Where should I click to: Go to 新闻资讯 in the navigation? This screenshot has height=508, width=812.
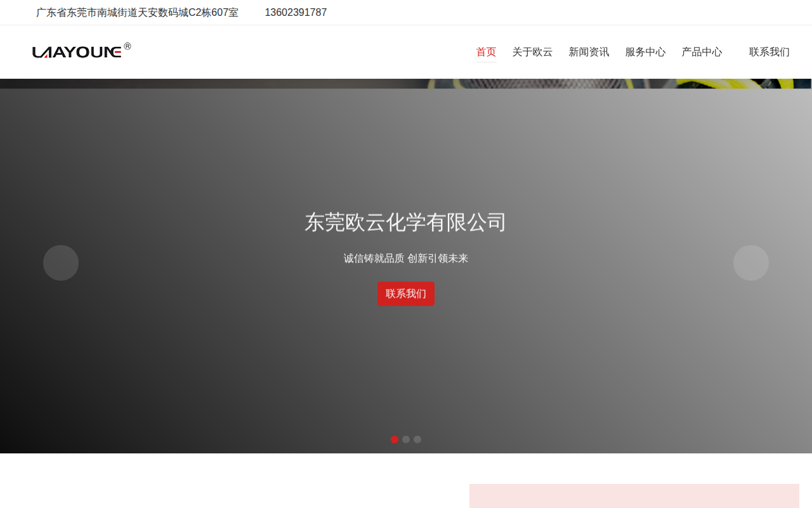point(589,52)
